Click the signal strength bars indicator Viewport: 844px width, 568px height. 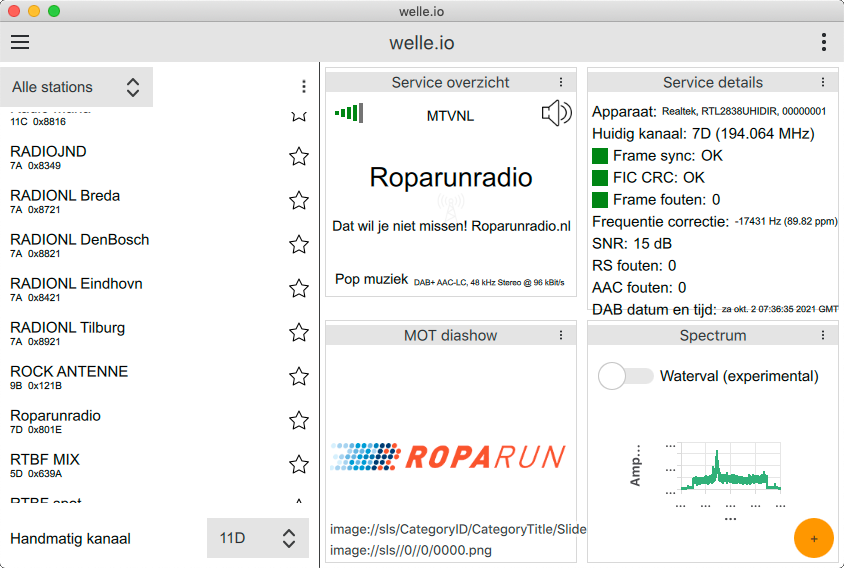[349, 113]
